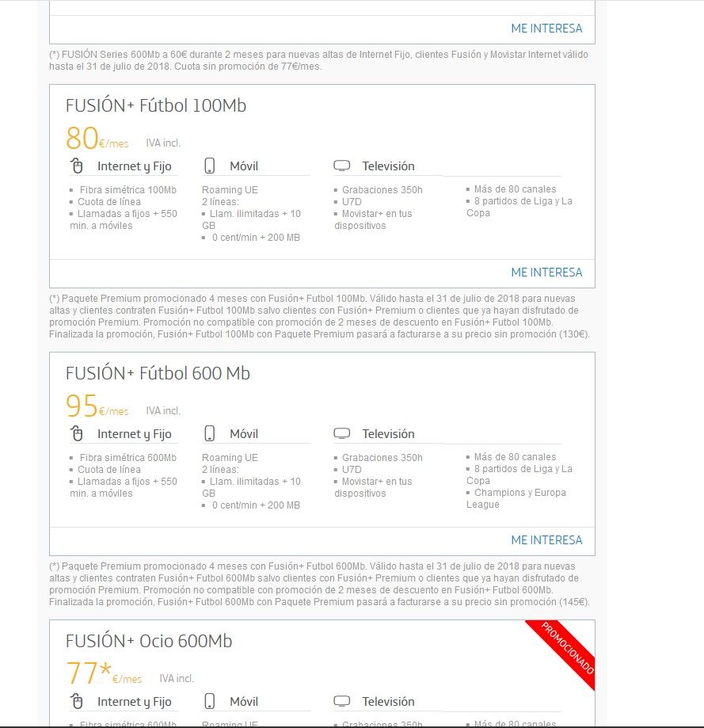This screenshot has height=728, width=704.
Task: Open the FUSIÓN+ Fútbol 600 Mb plan title
Action: (x=158, y=373)
